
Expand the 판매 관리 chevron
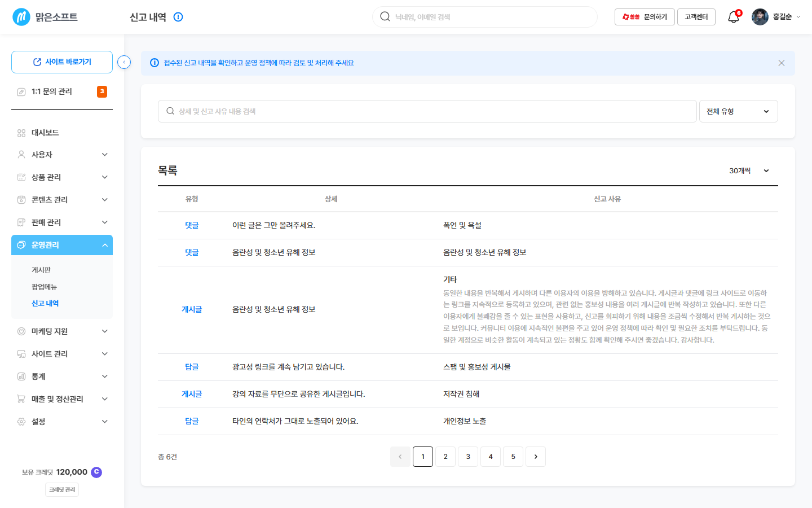click(x=105, y=222)
